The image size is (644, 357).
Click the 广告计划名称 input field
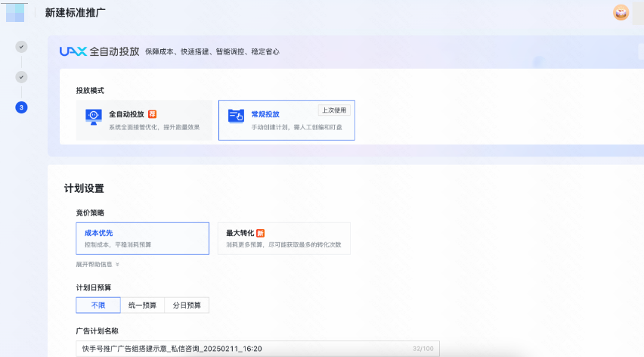point(258,349)
